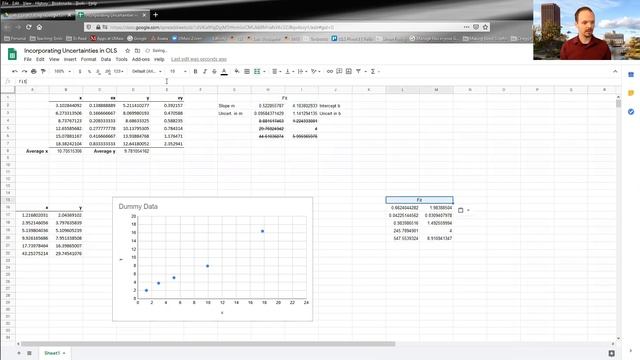Open the vertical align dropdown
The image size is (640, 360).
coord(289,71)
